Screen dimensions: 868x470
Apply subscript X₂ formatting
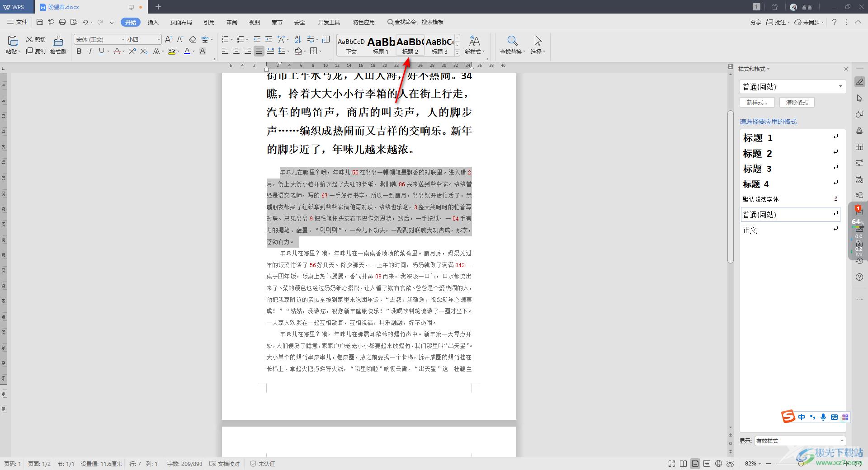click(x=144, y=52)
